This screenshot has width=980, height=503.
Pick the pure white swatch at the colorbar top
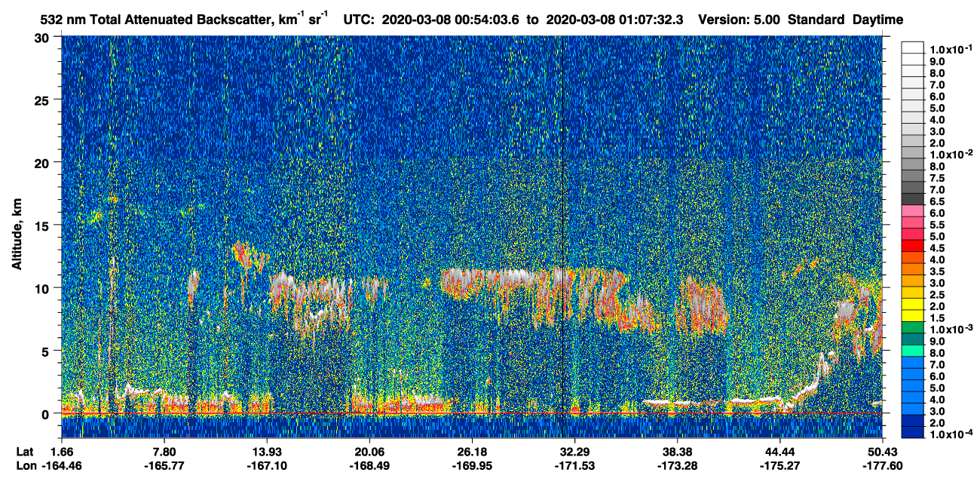(x=912, y=46)
